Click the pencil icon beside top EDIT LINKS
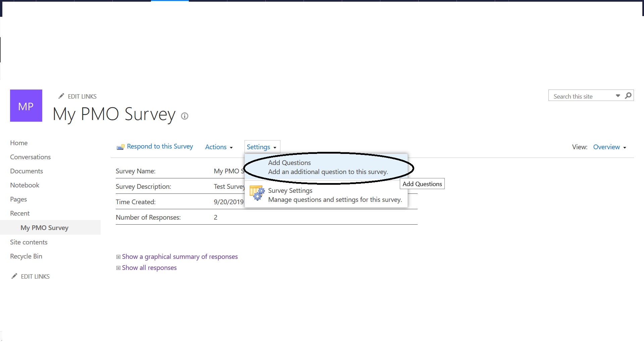644x342 pixels. coord(61,96)
